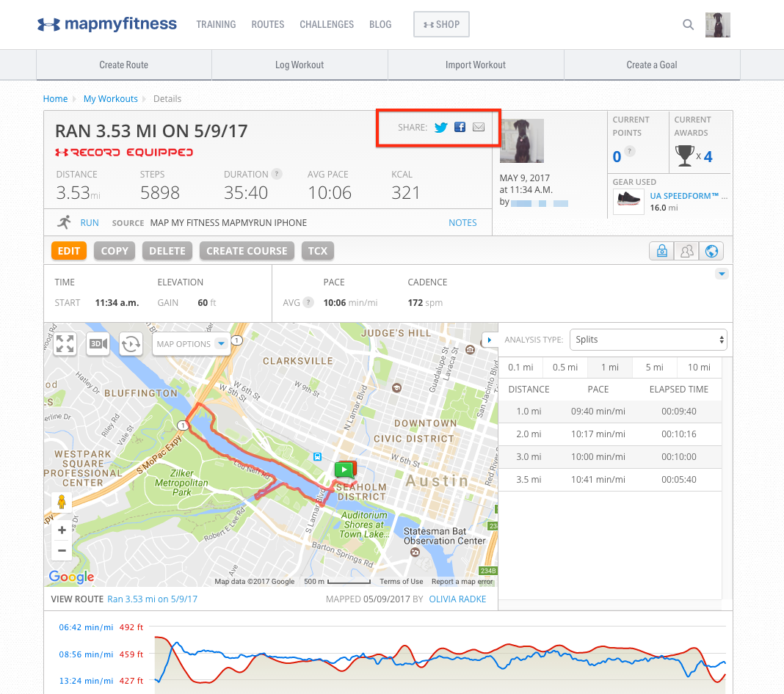Click the mapmyfitness logo
784x694 pixels.
pyautogui.click(x=107, y=24)
